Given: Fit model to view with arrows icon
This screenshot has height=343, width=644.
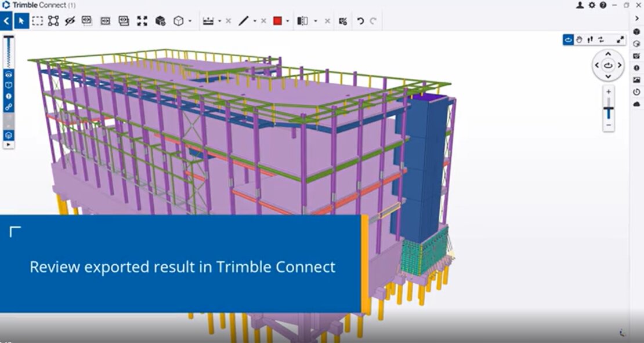Looking at the screenshot, I should point(142,21).
